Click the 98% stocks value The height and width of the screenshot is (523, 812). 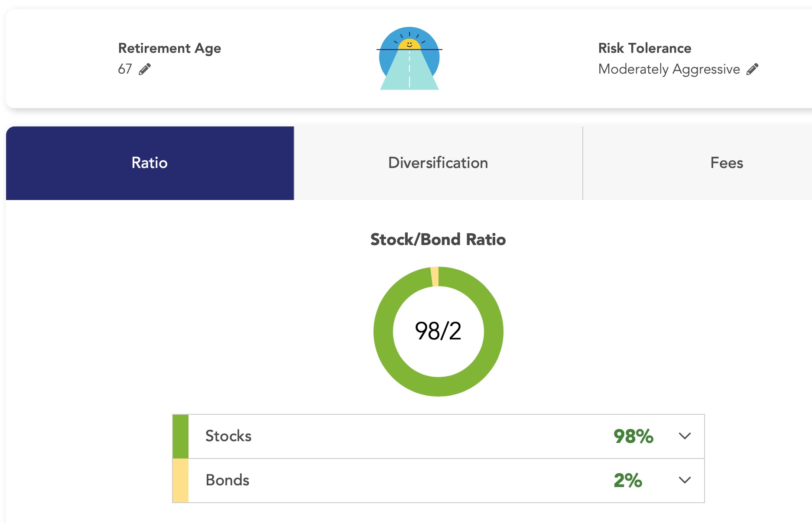(x=633, y=436)
